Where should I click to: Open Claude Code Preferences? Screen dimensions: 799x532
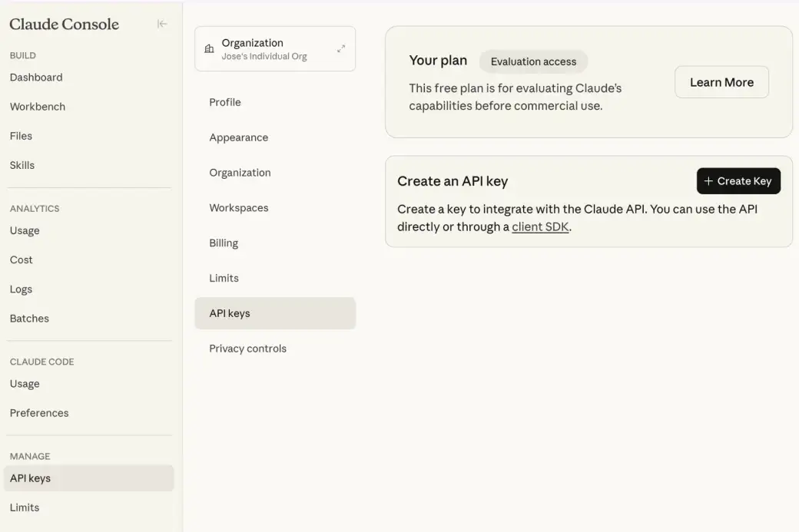pos(39,413)
